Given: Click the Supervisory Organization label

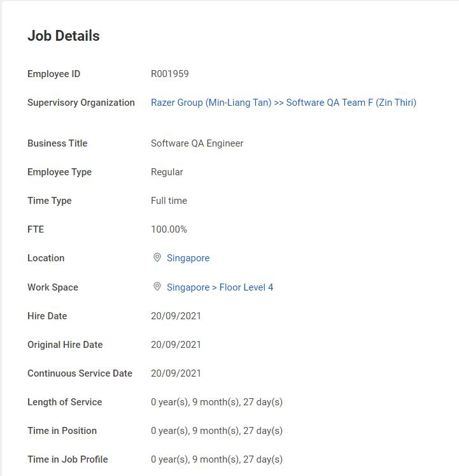Looking at the screenshot, I should click(81, 103).
